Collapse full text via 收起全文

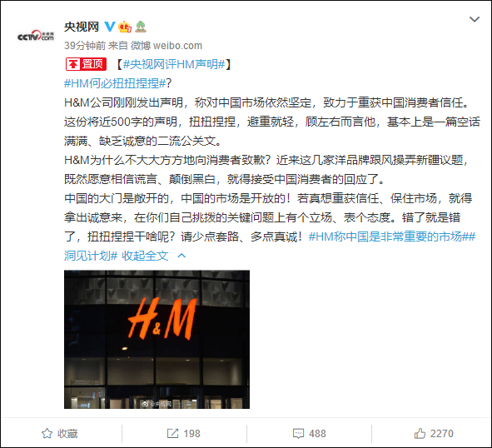pos(145,256)
